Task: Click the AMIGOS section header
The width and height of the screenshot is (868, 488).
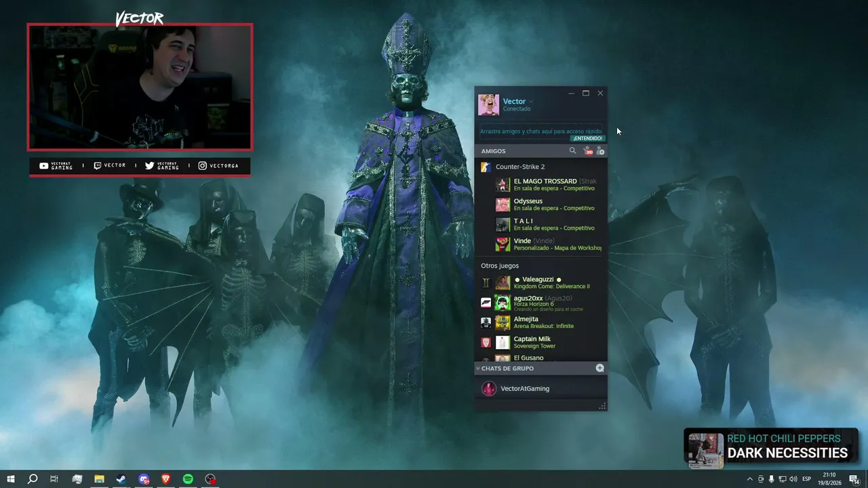Action: tap(493, 151)
